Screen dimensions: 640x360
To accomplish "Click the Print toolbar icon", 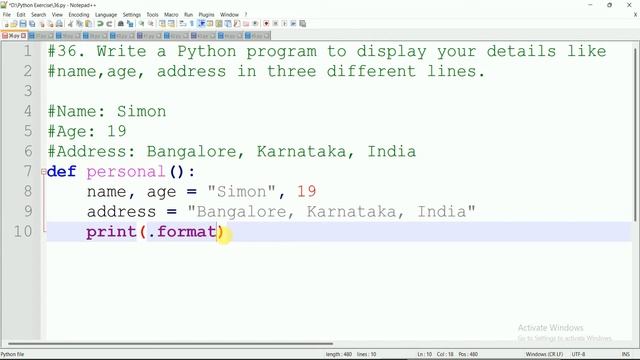I will coord(59,24).
